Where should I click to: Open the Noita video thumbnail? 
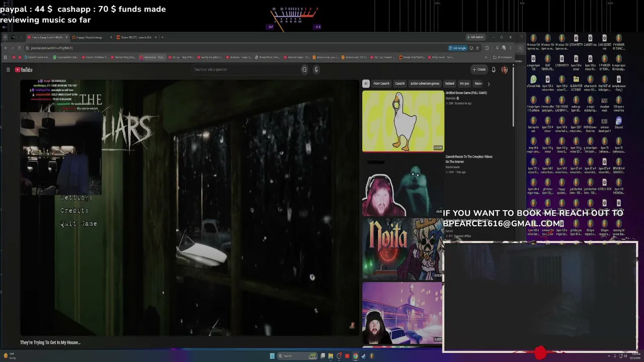click(x=403, y=249)
